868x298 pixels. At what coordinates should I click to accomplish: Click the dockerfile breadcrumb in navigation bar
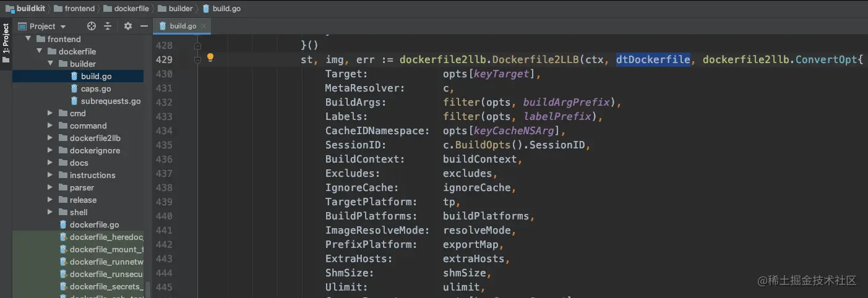tap(127, 8)
